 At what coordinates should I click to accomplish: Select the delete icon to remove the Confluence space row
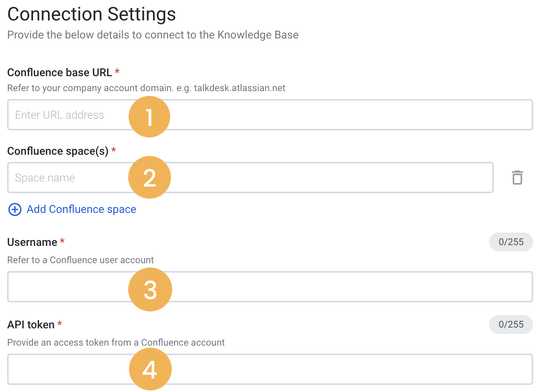pyautogui.click(x=517, y=178)
